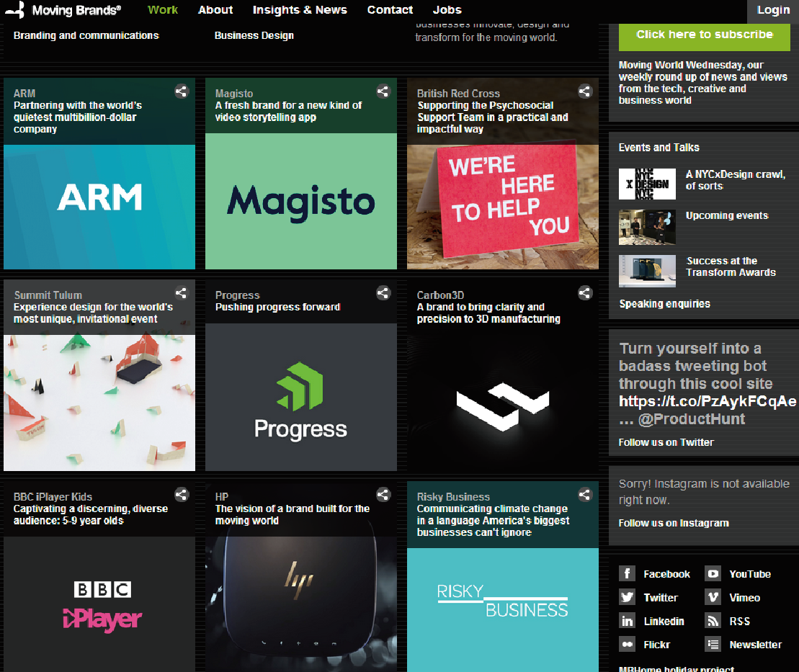Share the Magisto case study
The width and height of the screenshot is (799, 672).
click(383, 91)
